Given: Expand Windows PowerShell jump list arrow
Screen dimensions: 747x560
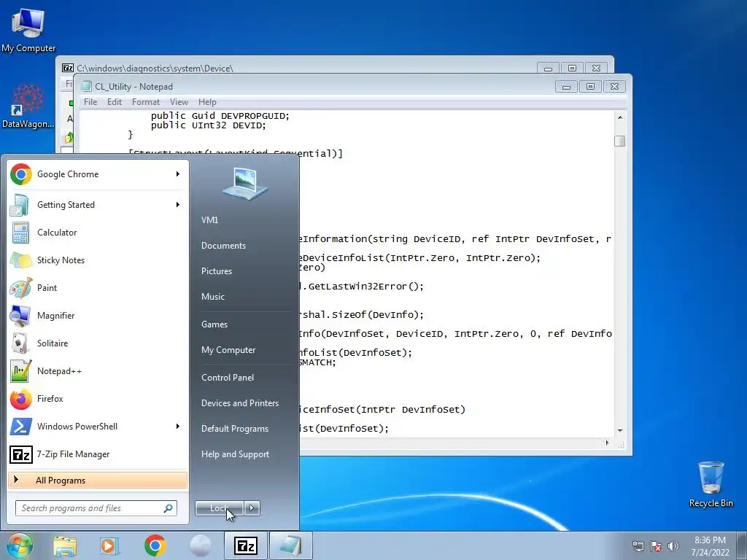Looking at the screenshot, I should [x=178, y=426].
